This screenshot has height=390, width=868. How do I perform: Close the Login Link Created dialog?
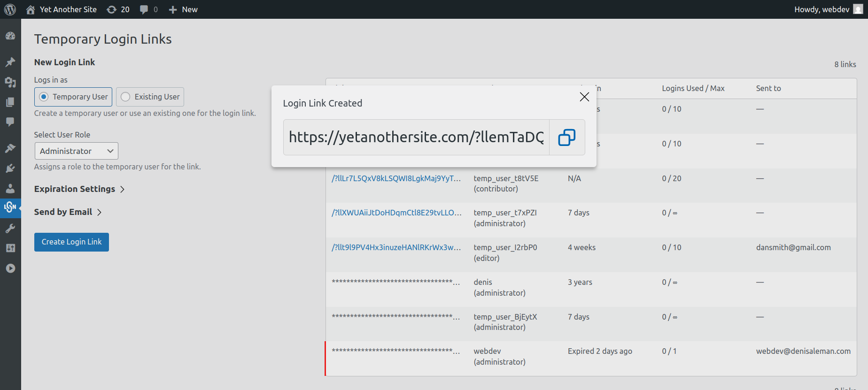584,97
